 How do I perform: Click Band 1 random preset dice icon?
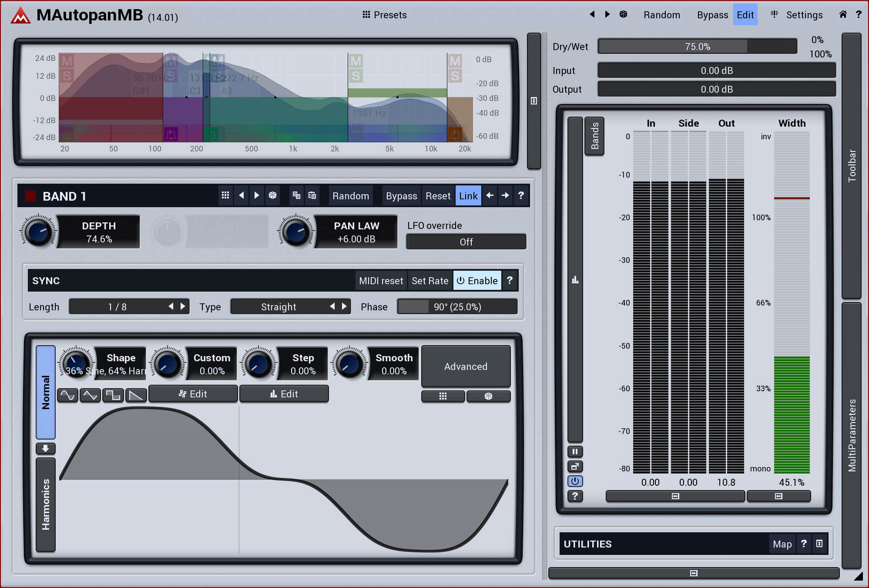click(273, 195)
